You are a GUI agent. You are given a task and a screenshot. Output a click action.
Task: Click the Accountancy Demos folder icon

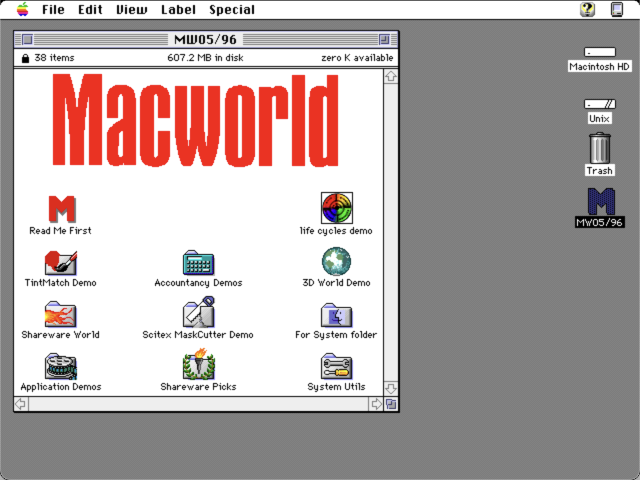(198, 262)
